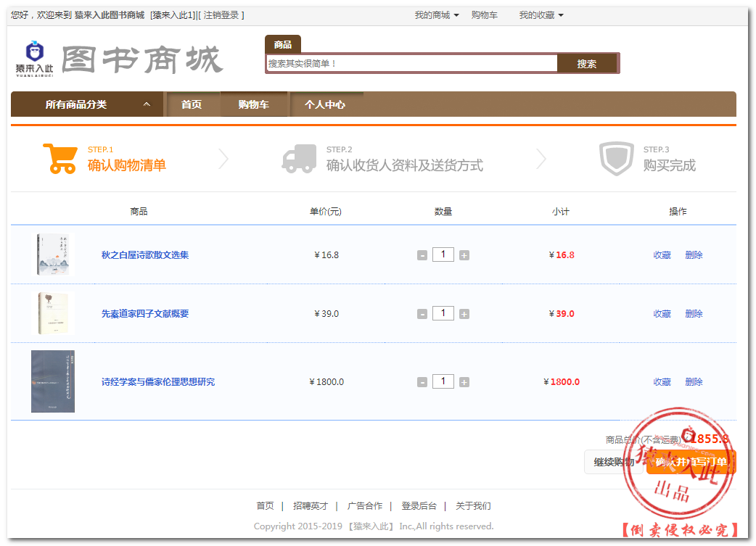The width and height of the screenshot is (756, 546).
Task: Open the 先秦道家四子文献概要 book cover thumbnail
Action: (x=53, y=313)
